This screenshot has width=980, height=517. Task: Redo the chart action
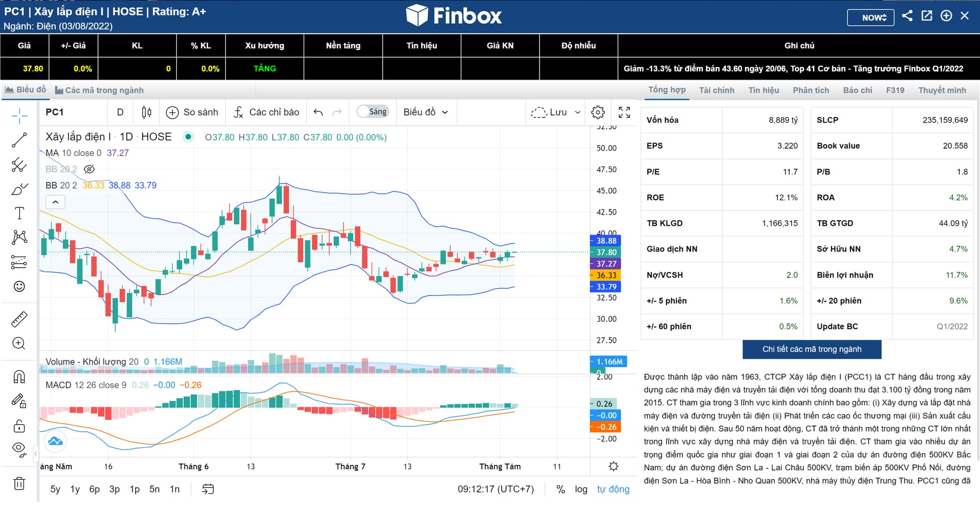(337, 112)
